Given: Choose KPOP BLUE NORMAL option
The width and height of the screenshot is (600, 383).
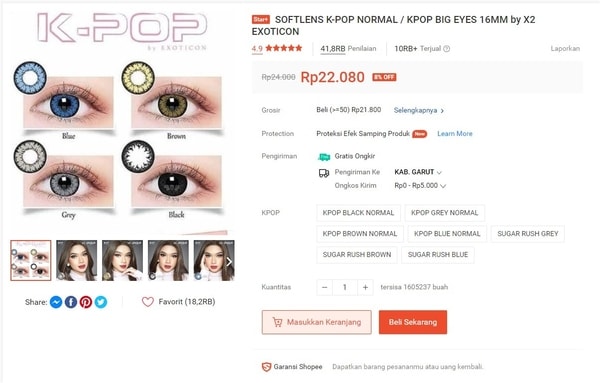Looking at the screenshot, I should point(447,233).
